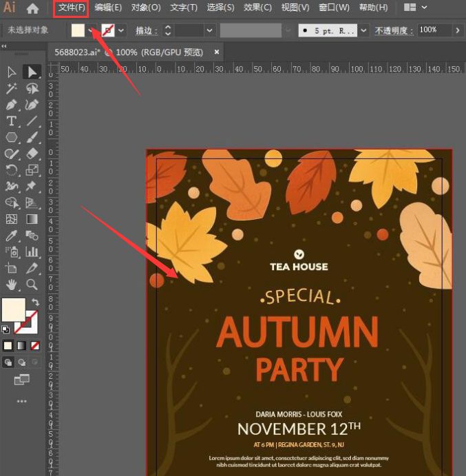Swap fill and stroke colors
This screenshot has height=476, width=466.
point(34,302)
